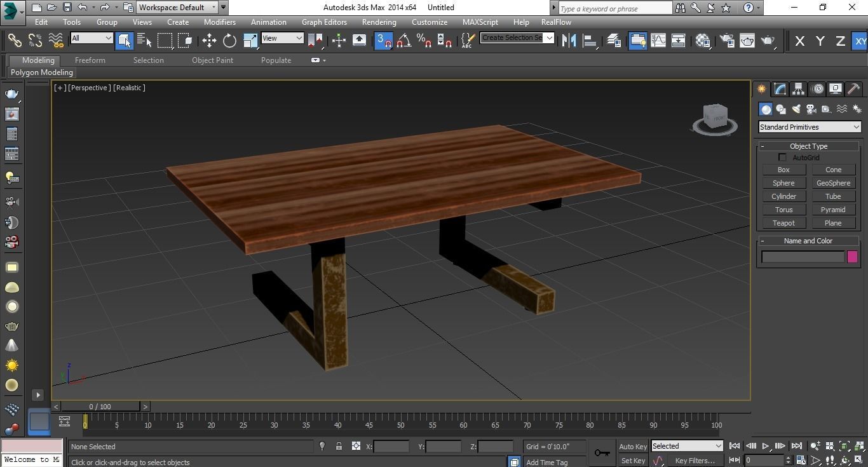Open the Create Selection Set dropdown
This screenshot has height=467, width=868.
coord(517,38)
